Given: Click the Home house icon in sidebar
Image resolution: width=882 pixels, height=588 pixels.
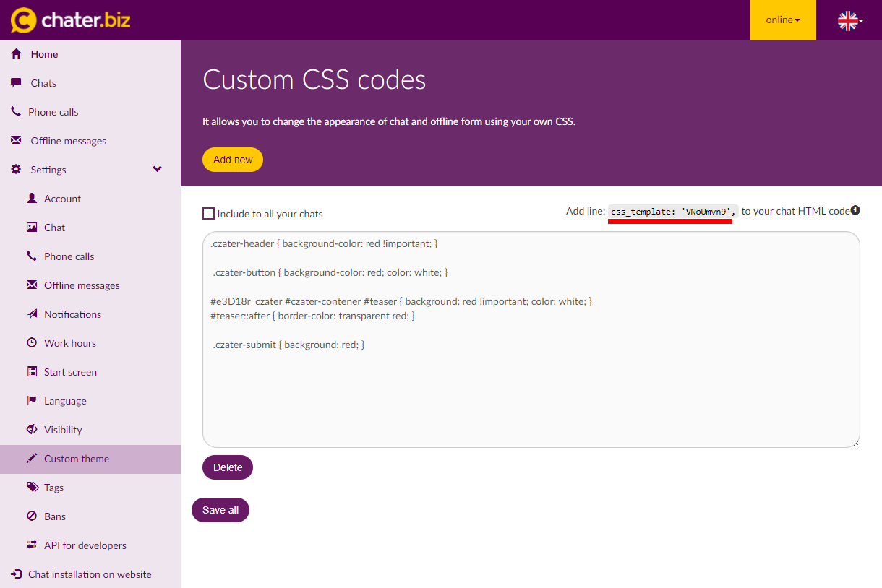Looking at the screenshot, I should point(16,54).
